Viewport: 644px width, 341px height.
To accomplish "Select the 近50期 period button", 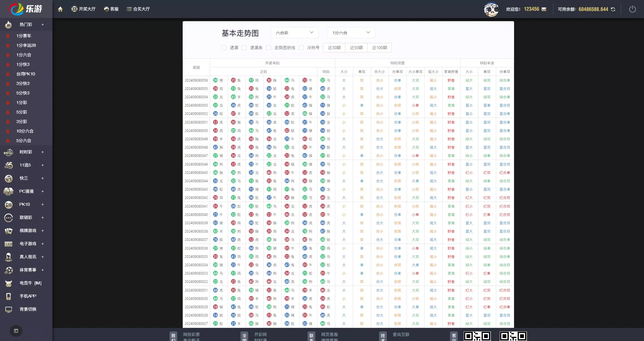I will point(356,48).
